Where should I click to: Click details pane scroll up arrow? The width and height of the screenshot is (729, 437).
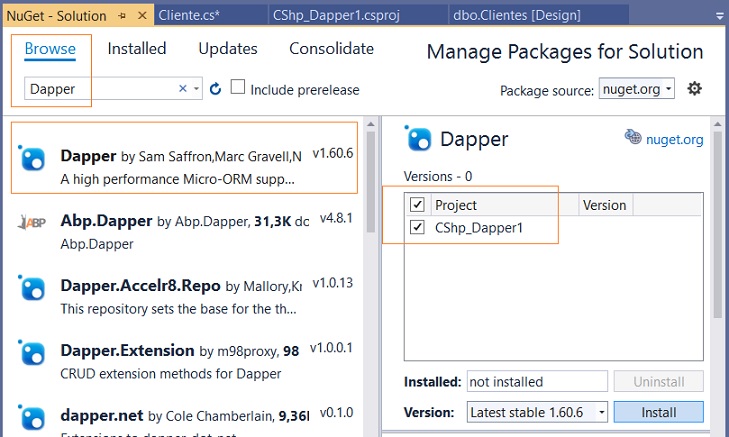pyautogui.click(x=718, y=125)
